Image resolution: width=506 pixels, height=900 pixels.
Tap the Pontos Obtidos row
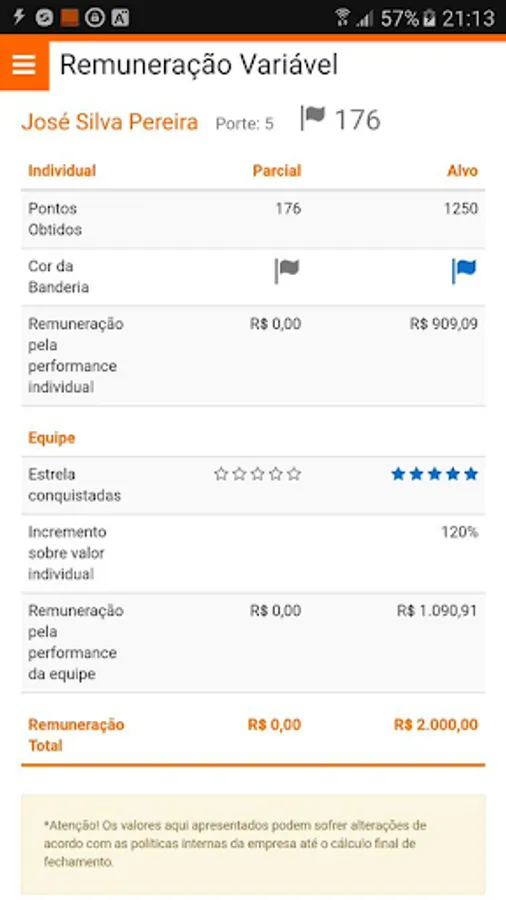[253, 219]
